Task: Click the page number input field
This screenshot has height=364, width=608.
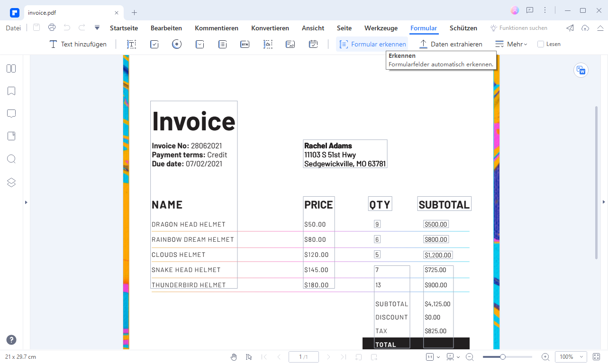Action: pos(303,357)
